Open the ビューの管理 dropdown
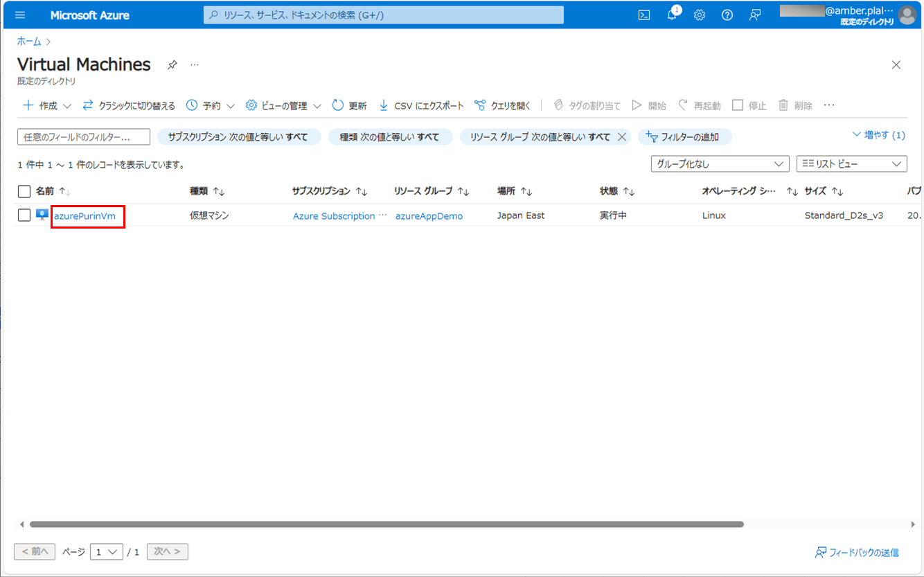The height and width of the screenshot is (577, 924). [283, 106]
